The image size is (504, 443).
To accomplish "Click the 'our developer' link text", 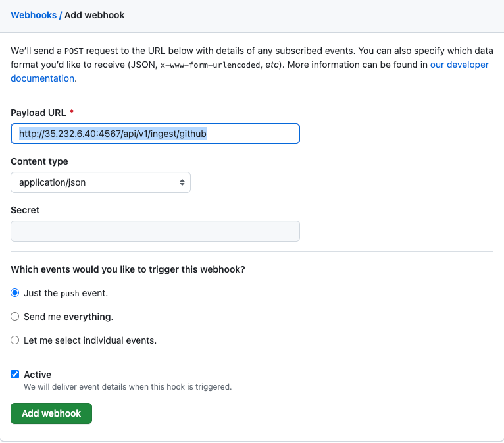I will [459, 65].
